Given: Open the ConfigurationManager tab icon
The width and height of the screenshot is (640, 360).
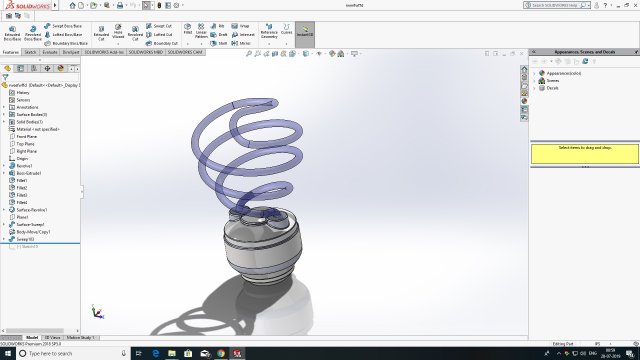Looking at the screenshot, I should (34, 68).
